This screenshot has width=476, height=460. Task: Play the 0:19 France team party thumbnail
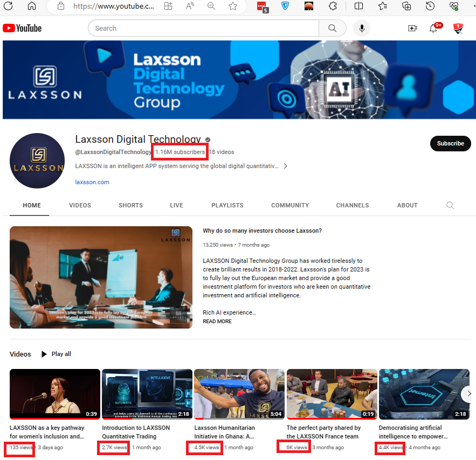[332, 394]
